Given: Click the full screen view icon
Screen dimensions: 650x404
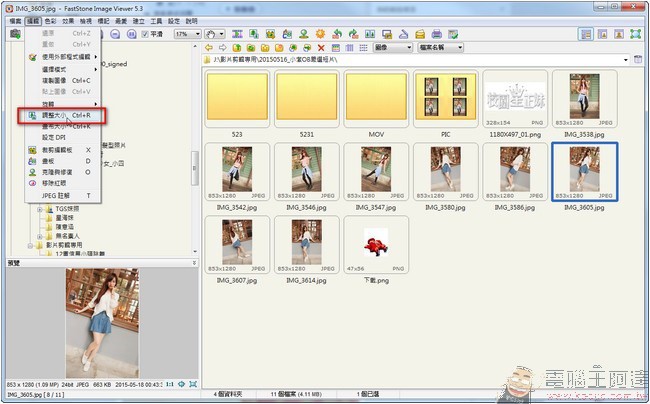Looking at the screenshot, I should coord(635,34).
